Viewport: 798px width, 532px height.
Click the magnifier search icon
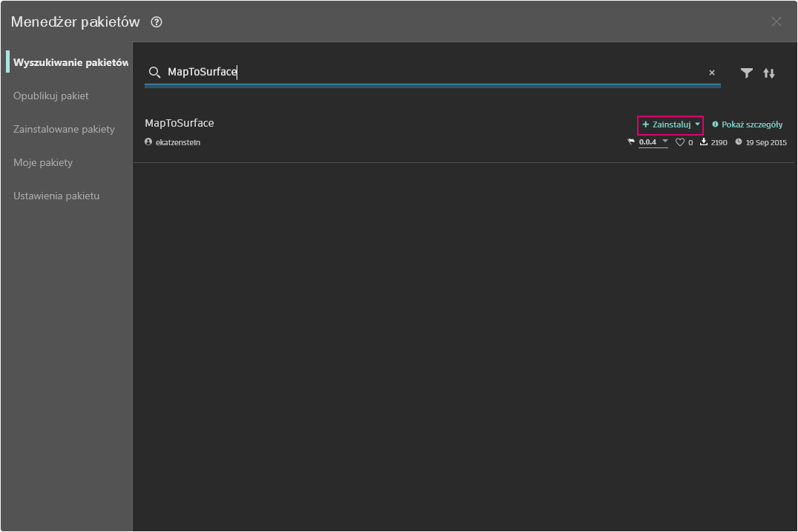(154, 72)
